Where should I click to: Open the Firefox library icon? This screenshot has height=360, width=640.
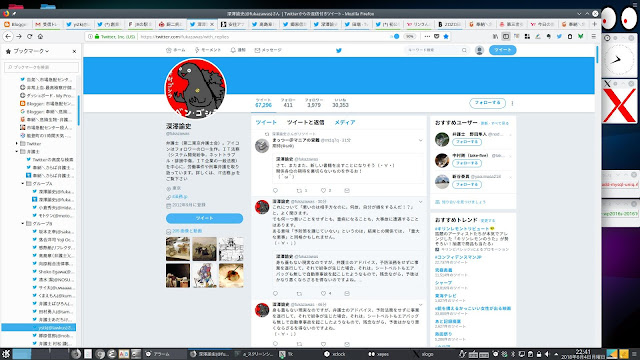pyautogui.click(x=495, y=36)
